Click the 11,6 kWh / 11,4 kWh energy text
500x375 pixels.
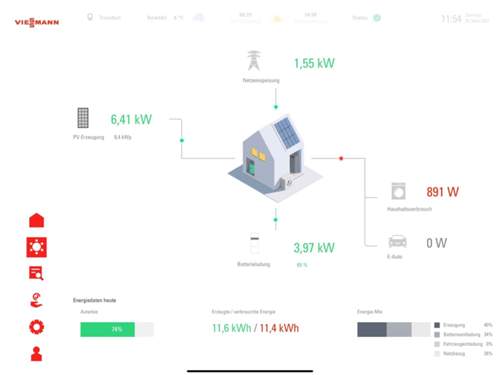tap(256, 328)
